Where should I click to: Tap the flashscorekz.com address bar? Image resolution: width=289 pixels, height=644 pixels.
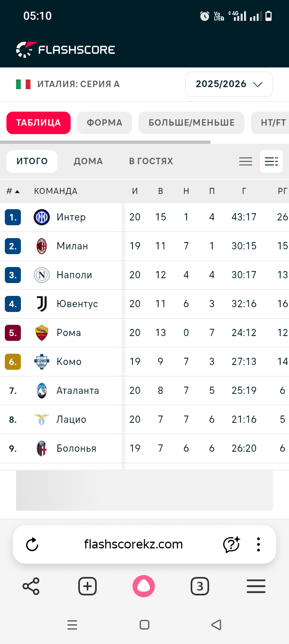coord(133,544)
